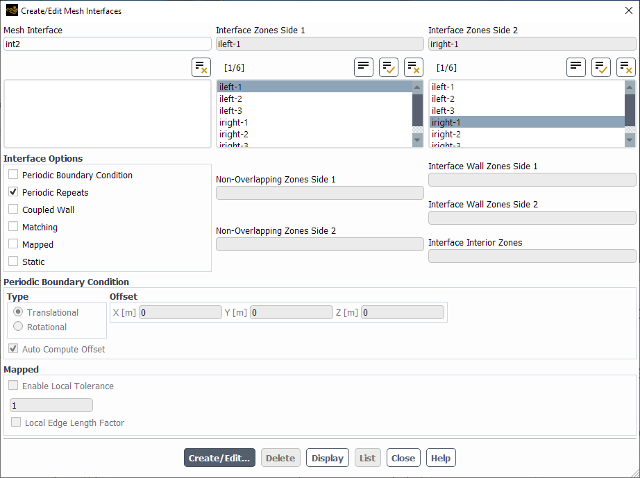The height and width of the screenshot is (478, 640).
Task: Click deselect-all icon above Mesh Interface list
Action: [201, 67]
